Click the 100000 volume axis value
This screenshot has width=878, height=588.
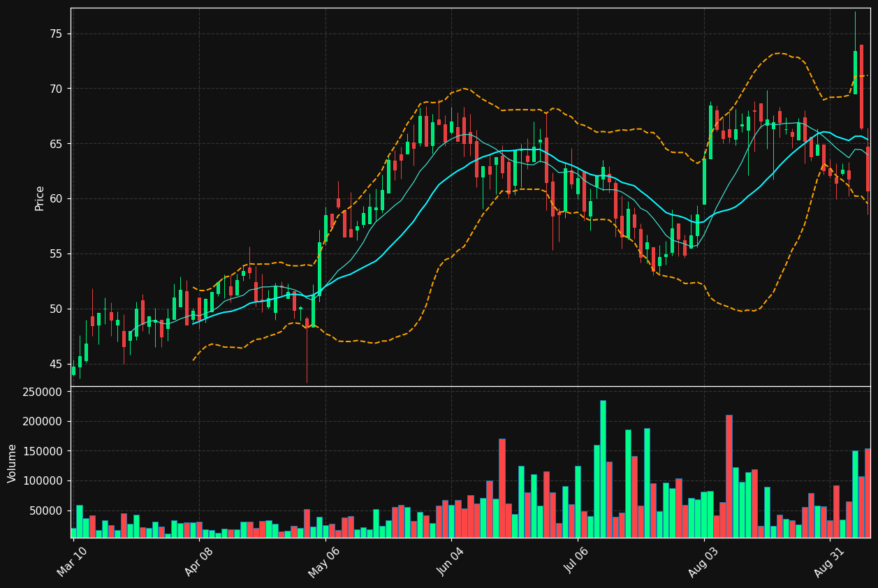point(42,481)
